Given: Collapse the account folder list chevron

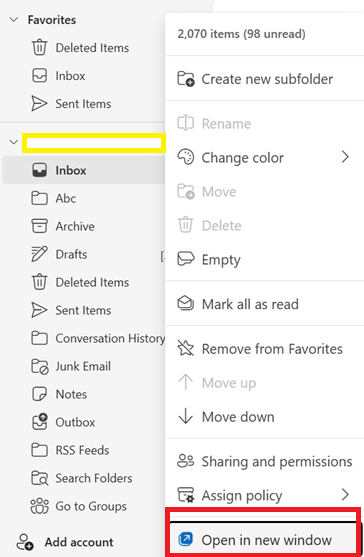Looking at the screenshot, I should (x=13, y=142).
